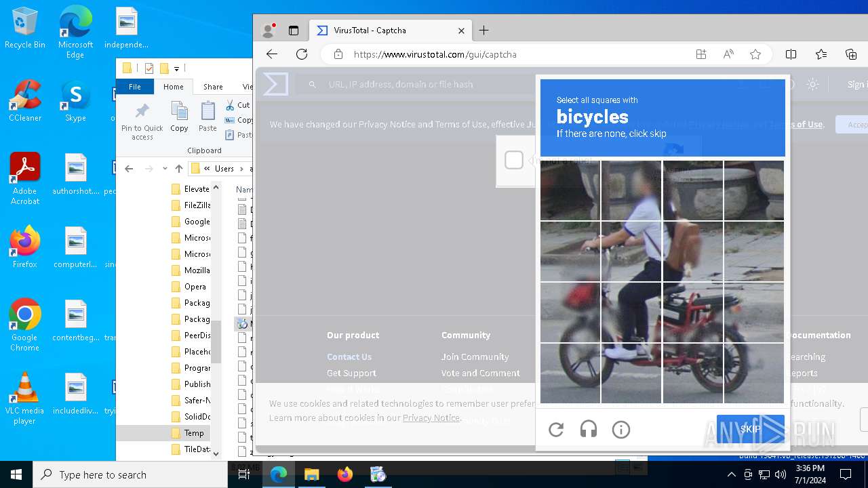The image size is (868, 488).
Task: Refresh the VirusTotal page
Action: coord(302,54)
